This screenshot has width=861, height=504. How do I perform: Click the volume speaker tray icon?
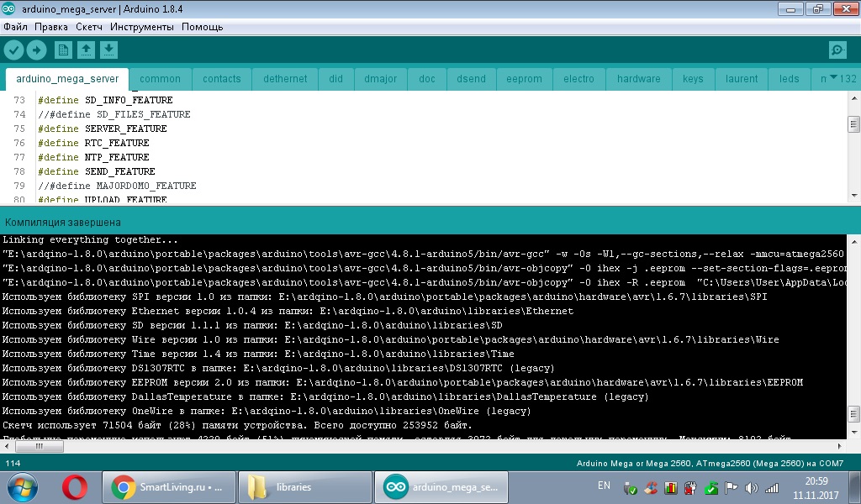pos(750,487)
